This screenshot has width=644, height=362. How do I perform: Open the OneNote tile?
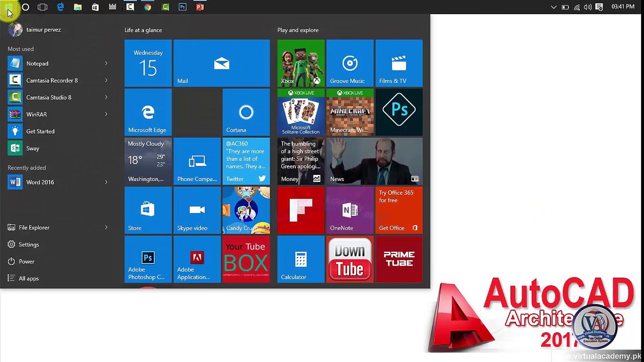click(x=350, y=211)
